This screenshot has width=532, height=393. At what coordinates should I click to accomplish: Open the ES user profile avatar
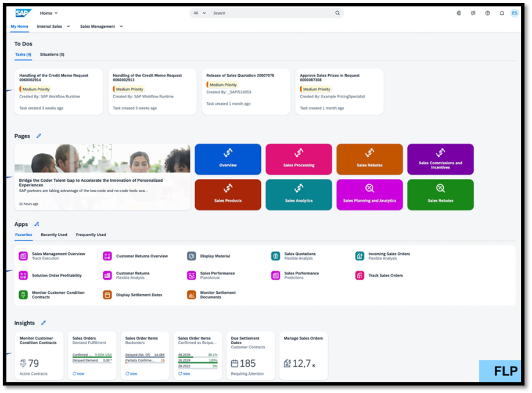pyautogui.click(x=515, y=13)
